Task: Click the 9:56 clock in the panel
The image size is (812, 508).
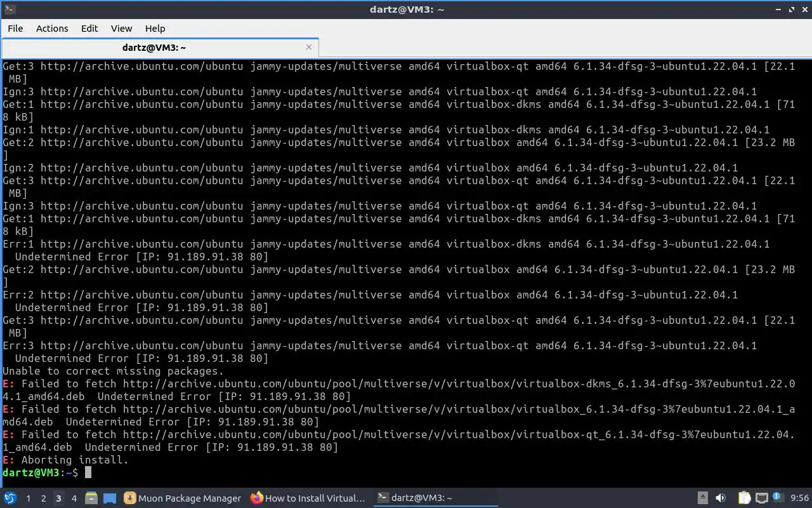Action: click(799, 498)
